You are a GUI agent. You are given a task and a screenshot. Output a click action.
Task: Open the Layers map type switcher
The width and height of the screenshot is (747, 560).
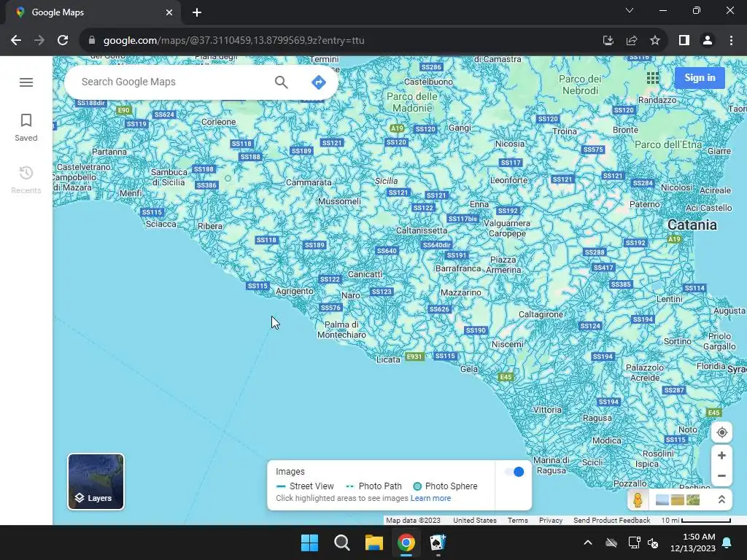(x=96, y=481)
